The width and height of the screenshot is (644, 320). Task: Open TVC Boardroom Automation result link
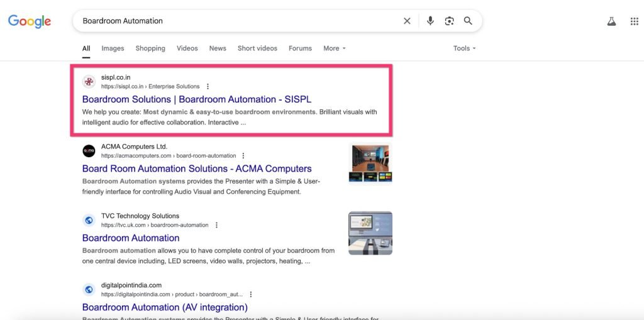tap(131, 238)
